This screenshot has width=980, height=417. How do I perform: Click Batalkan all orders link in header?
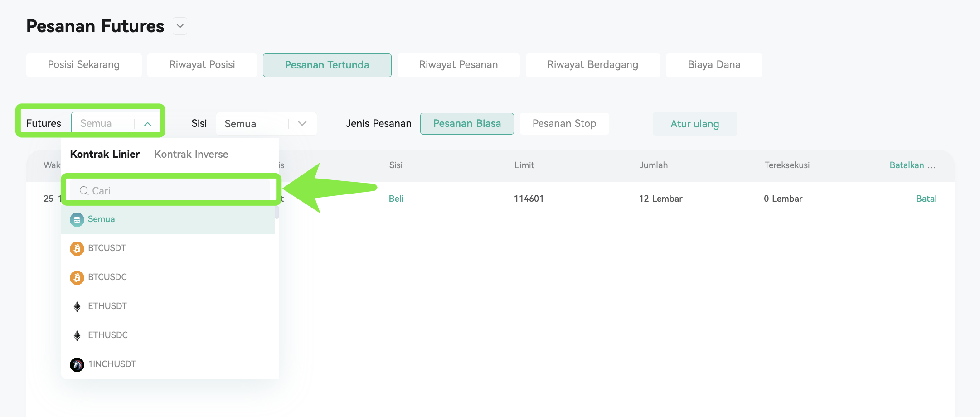(x=912, y=165)
